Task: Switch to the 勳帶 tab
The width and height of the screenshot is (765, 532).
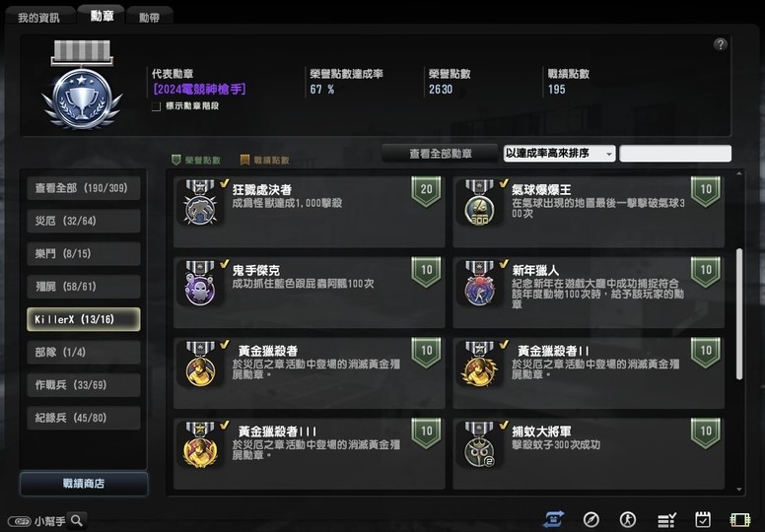Action: pyautogui.click(x=149, y=18)
